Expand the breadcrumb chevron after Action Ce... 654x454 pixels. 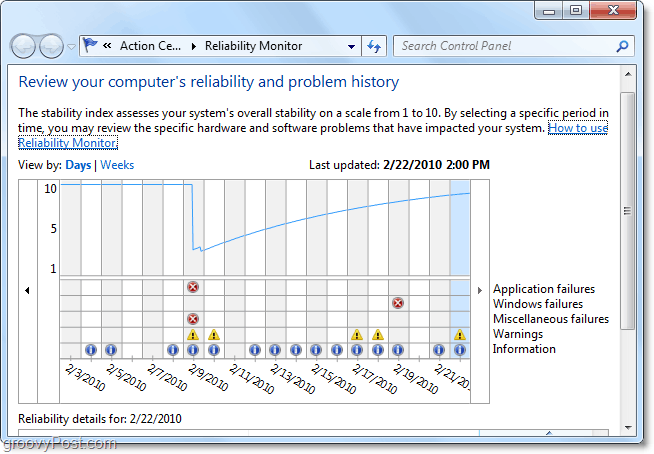coord(194,46)
